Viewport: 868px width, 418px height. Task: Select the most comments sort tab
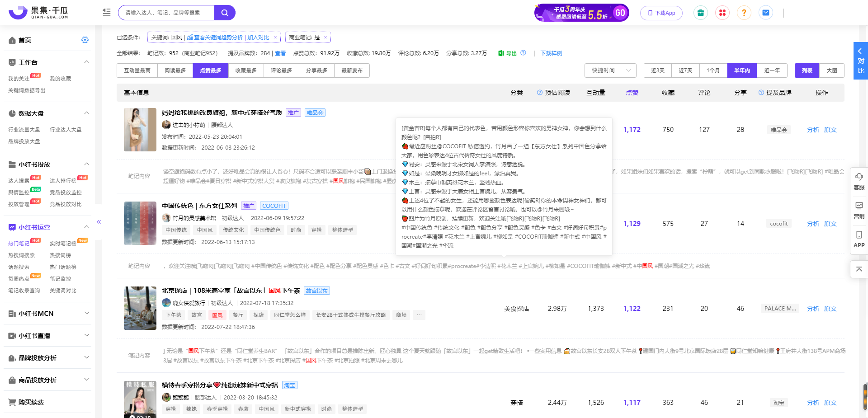[x=281, y=70]
